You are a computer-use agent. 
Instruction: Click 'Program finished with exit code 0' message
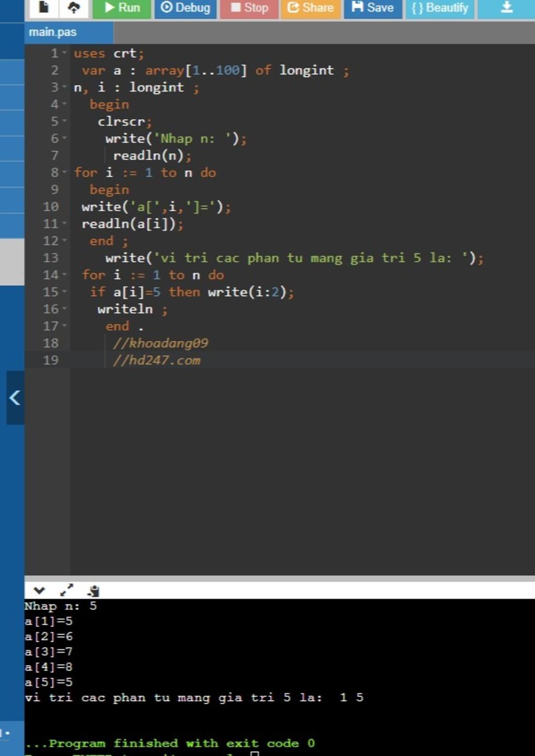tap(170, 743)
